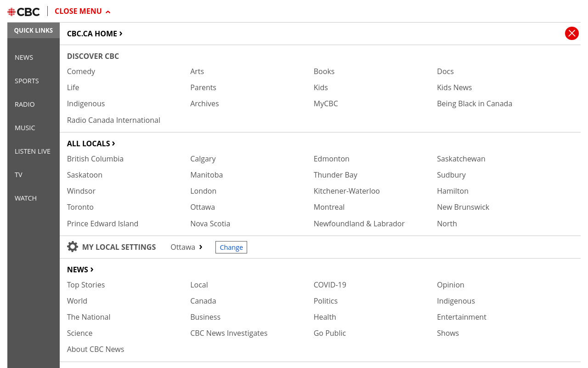Choose Montreal local
This screenshot has width=588, height=368.
329,207
